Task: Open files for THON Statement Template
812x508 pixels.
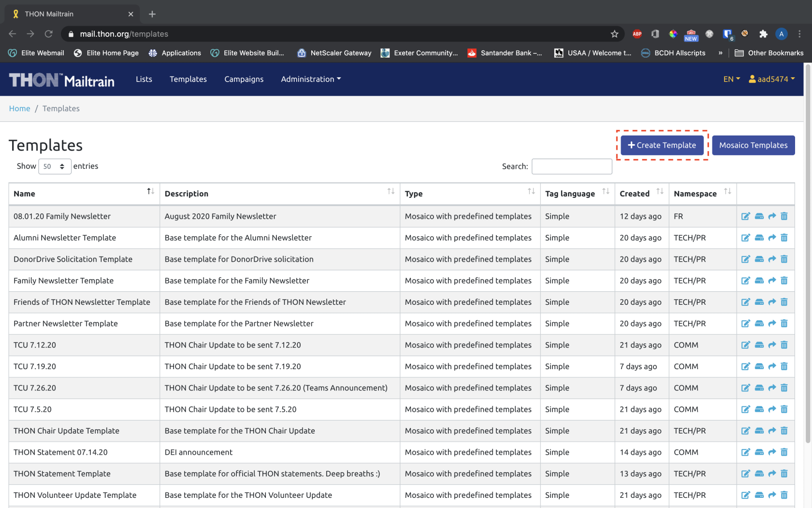Action: [759, 474]
